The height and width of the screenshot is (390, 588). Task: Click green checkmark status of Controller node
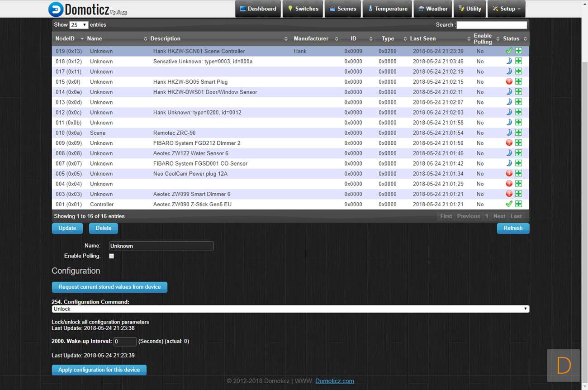tap(509, 204)
